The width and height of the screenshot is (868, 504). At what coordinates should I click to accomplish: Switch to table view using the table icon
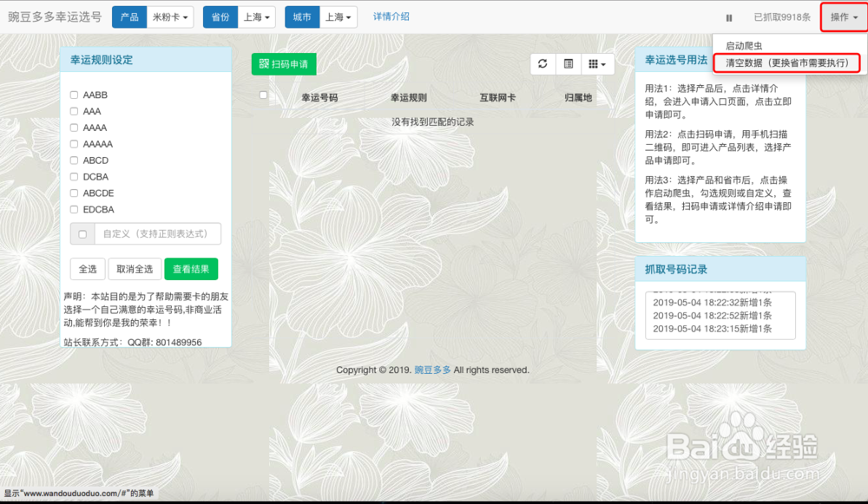click(x=568, y=64)
